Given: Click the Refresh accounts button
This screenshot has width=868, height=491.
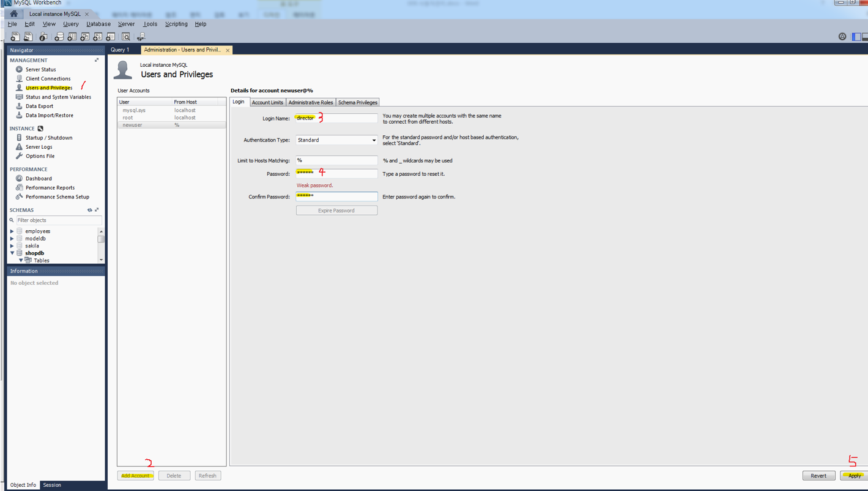Looking at the screenshot, I should tap(207, 476).
